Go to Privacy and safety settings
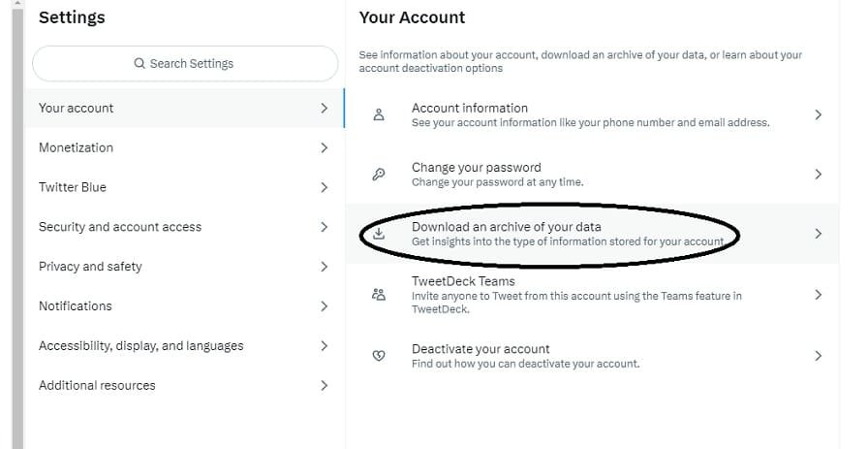Viewport: 868px width, 449px height. pos(90,267)
